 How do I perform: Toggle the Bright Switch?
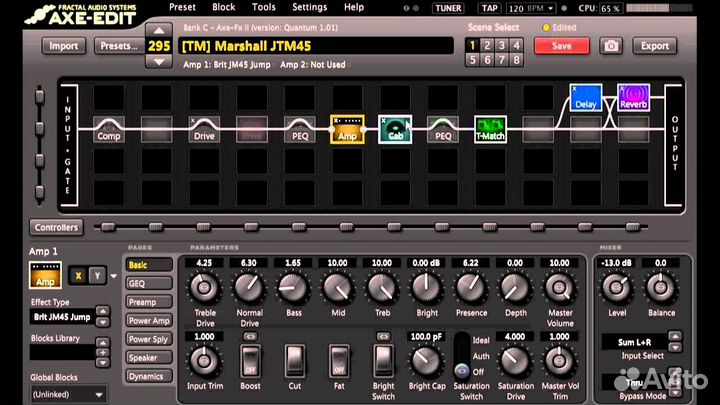point(383,361)
